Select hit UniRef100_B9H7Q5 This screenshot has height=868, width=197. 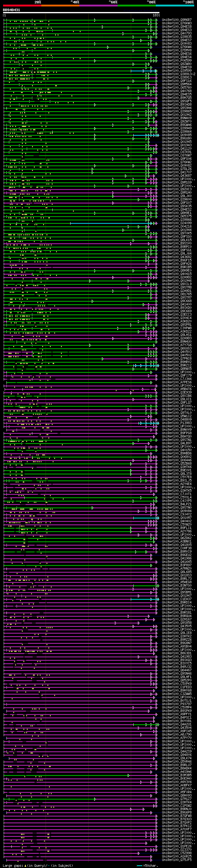pyautogui.click(x=177, y=98)
